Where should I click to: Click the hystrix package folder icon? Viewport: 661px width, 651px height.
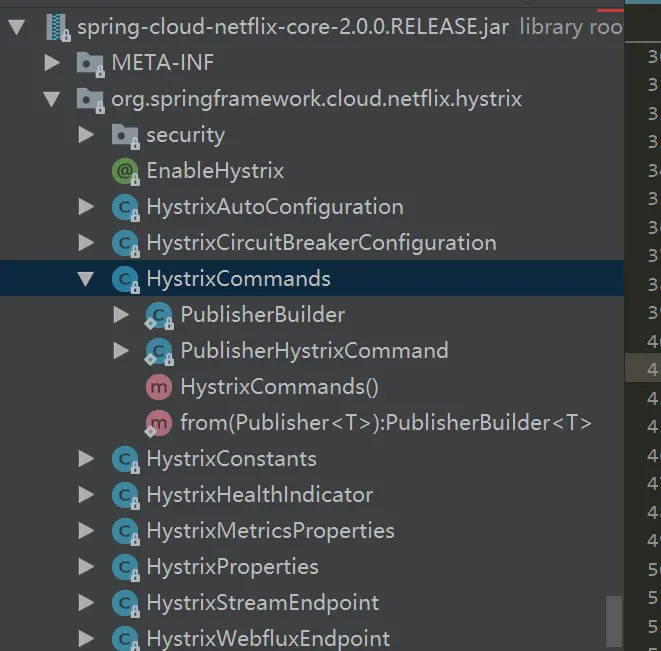click(90, 100)
